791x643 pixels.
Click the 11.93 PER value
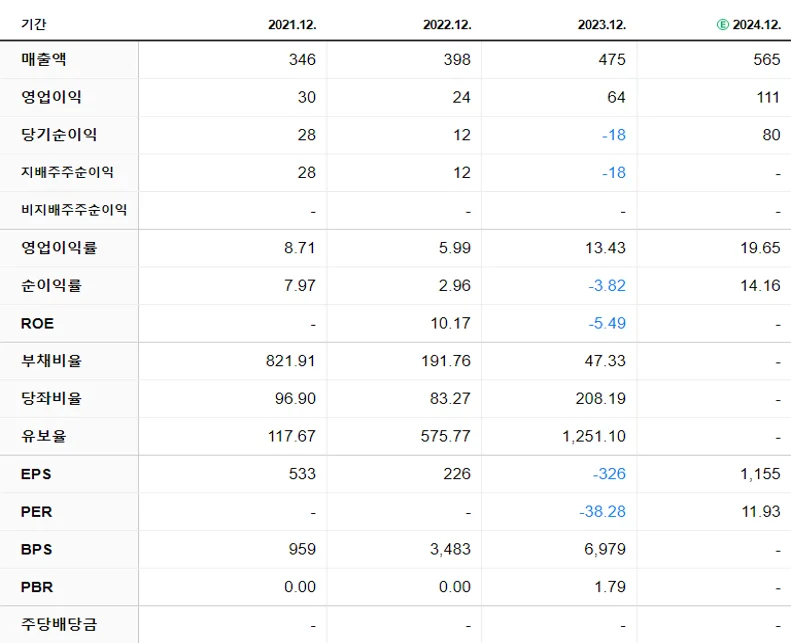(x=761, y=512)
